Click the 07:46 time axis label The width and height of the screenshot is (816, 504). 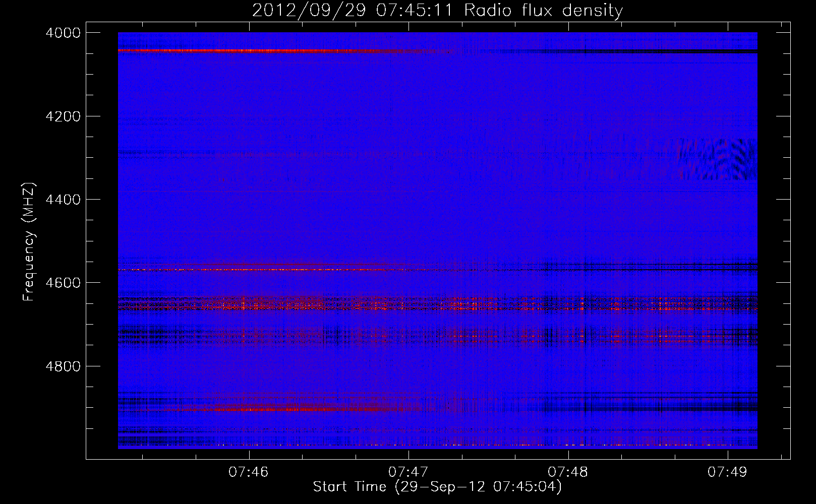pyautogui.click(x=248, y=472)
